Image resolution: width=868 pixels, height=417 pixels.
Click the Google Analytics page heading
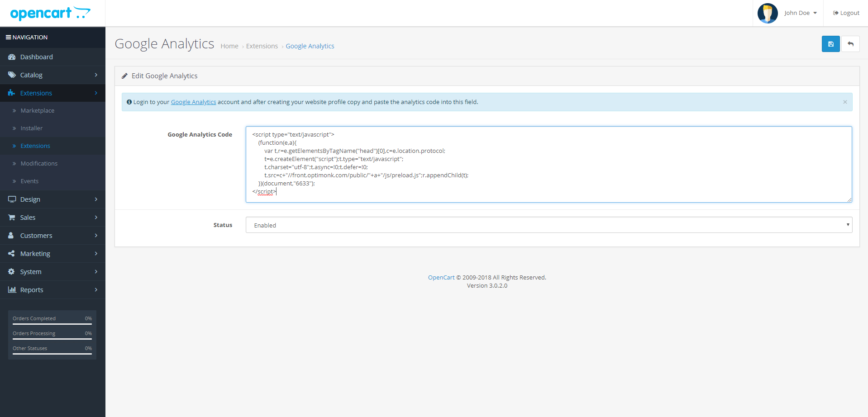(164, 44)
